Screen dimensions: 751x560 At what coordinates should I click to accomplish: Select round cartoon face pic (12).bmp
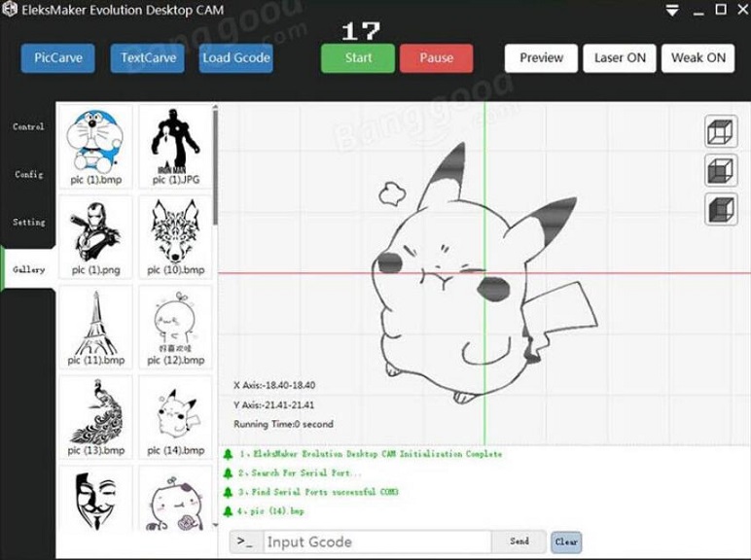[176, 327]
